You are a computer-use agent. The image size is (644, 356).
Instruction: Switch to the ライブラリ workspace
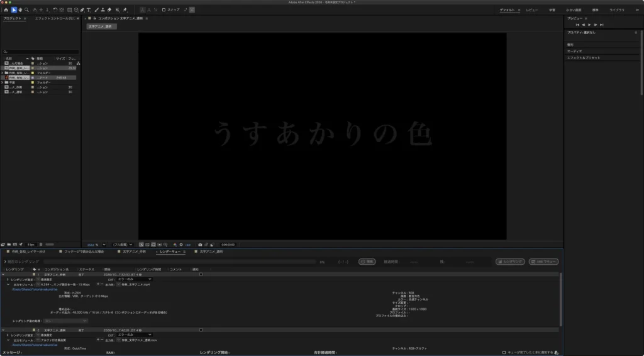(x=616, y=10)
